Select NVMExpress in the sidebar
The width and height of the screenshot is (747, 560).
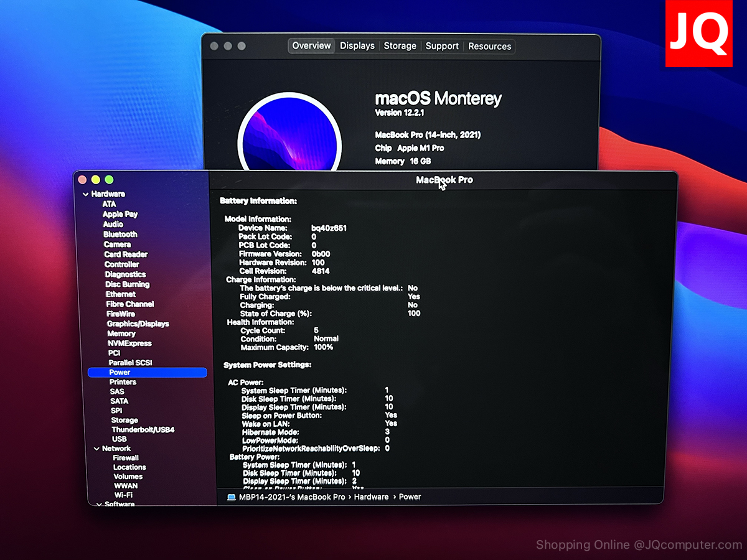(x=129, y=343)
